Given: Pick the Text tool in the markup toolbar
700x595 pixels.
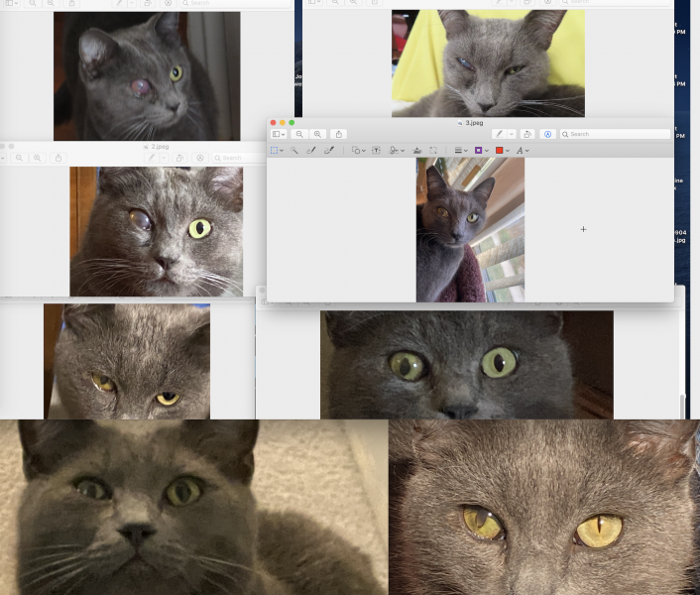Looking at the screenshot, I should coord(376,150).
